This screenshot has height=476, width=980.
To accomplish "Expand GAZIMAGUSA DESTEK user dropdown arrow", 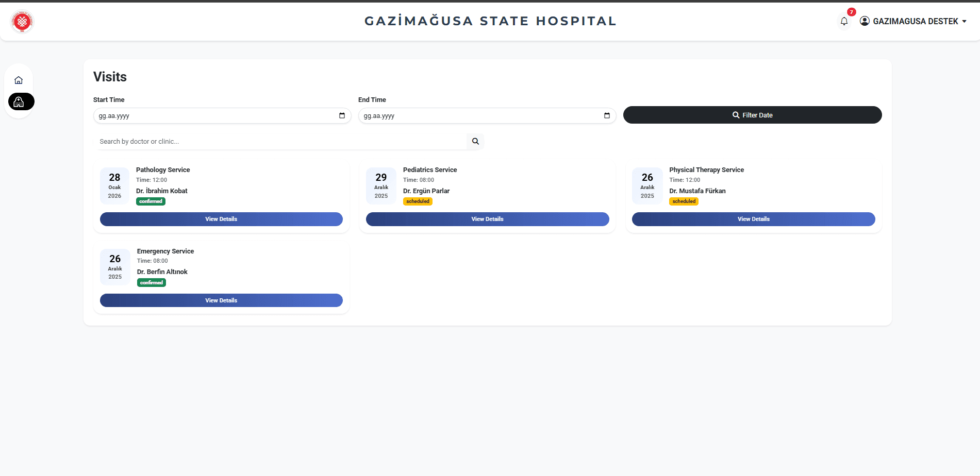I will tap(964, 21).
